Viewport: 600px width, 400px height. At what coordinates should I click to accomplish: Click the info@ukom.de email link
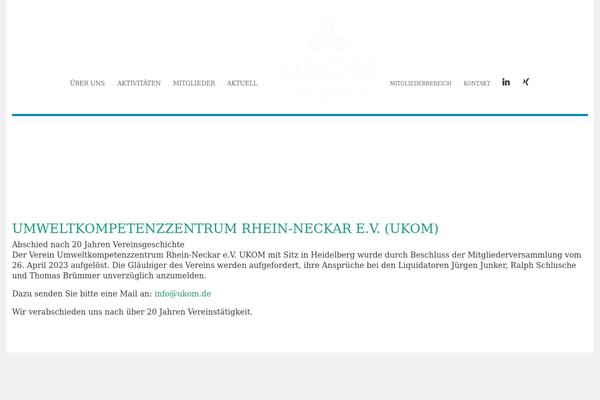point(183,294)
